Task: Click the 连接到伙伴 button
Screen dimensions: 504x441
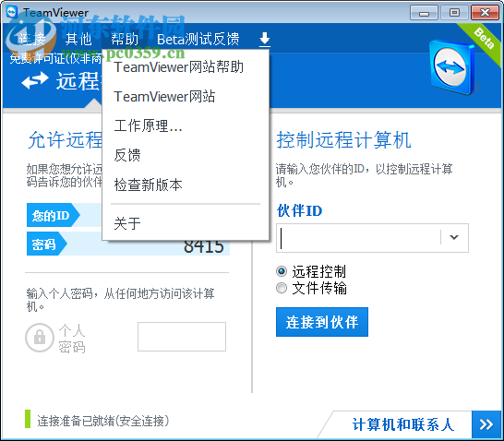Action: pyautogui.click(x=322, y=322)
